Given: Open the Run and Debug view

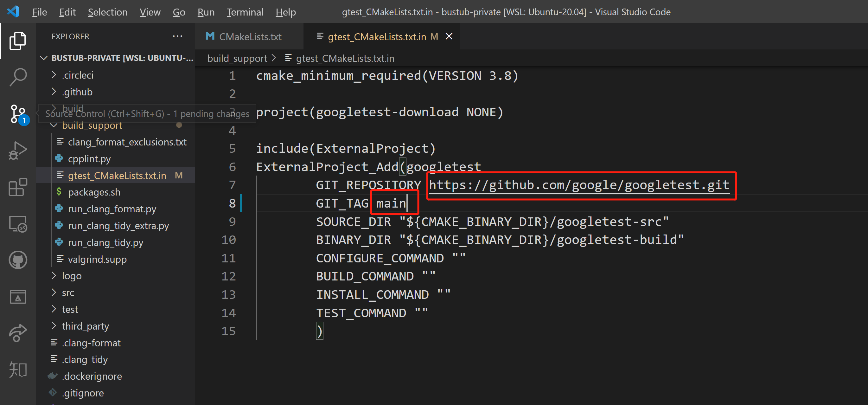Looking at the screenshot, I should [x=17, y=151].
